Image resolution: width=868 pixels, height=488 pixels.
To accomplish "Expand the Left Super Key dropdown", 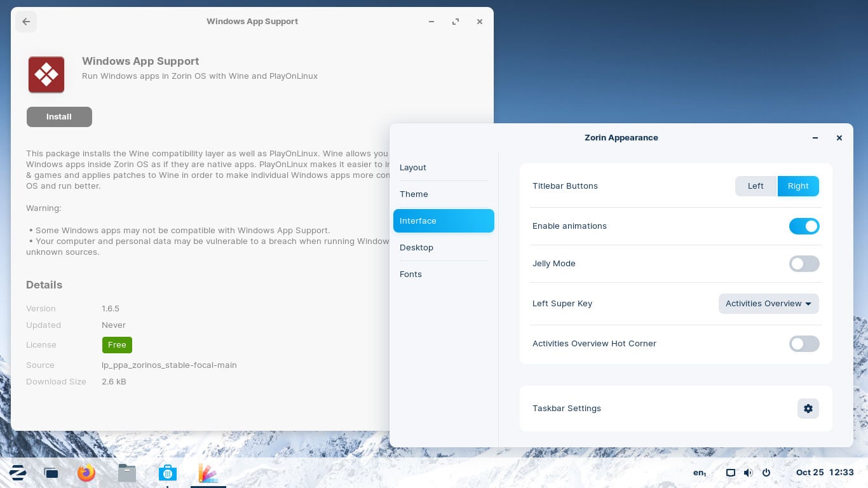I will tap(768, 304).
